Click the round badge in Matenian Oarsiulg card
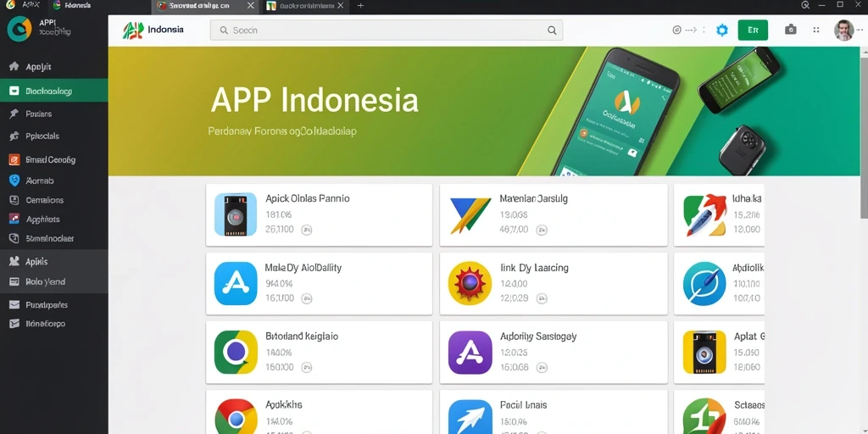 (542, 230)
